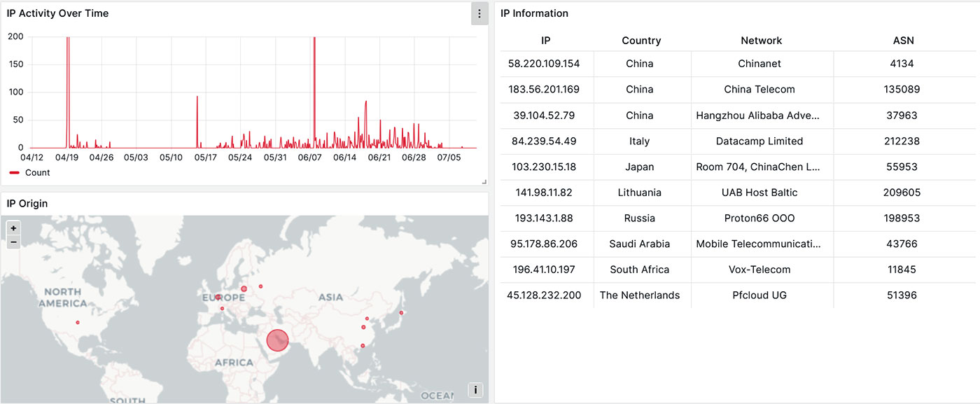This screenshot has width=980, height=404.
Task: Sort table by the ASN column header
Action: click(x=903, y=41)
